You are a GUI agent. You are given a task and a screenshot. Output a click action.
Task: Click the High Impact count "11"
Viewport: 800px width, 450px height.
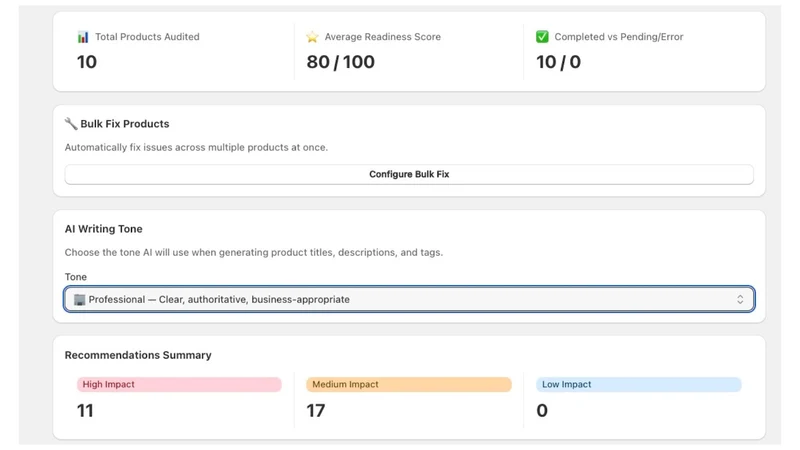tap(85, 410)
